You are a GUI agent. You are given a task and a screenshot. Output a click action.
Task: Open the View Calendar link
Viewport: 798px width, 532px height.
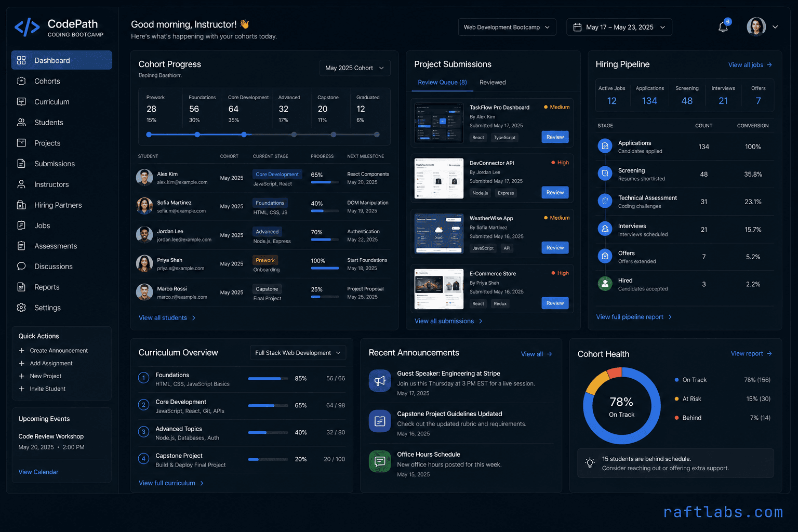38,472
